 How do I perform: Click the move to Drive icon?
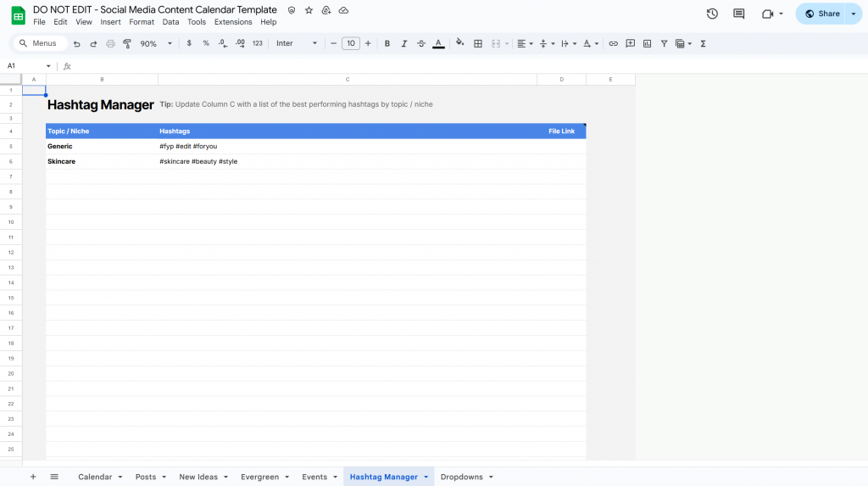326,10
